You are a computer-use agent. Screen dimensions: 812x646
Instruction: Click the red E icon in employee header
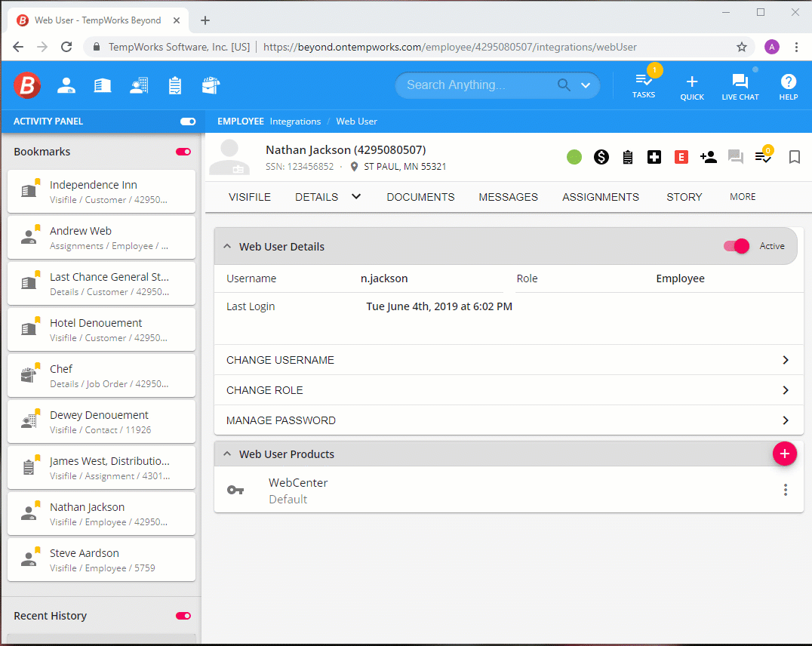(681, 157)
